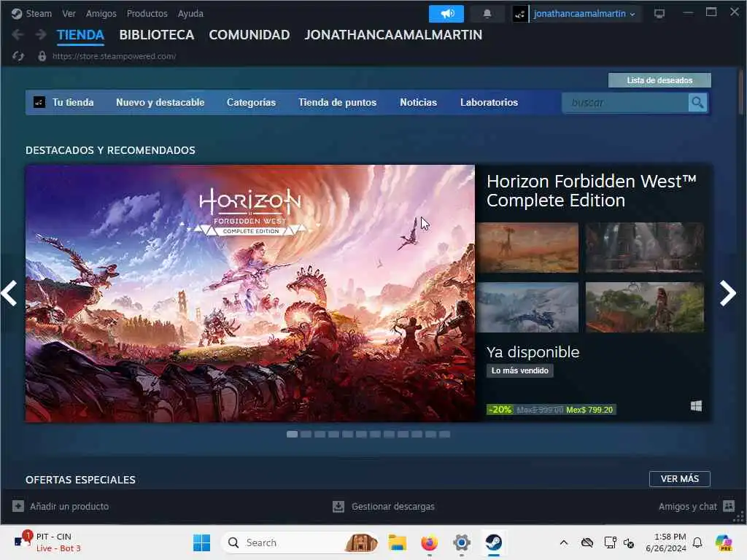Click the Lo más vendido tag

click(x=519, y=370)
